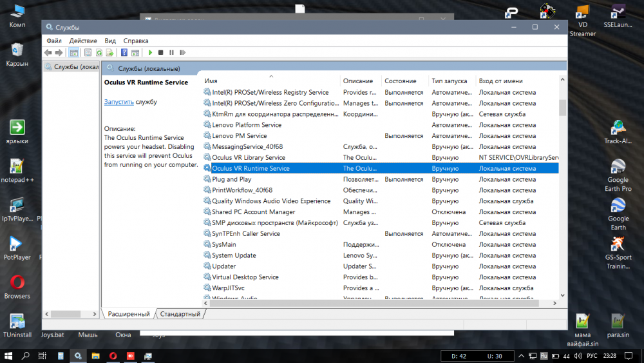
Task: Open the Действие menu
Action: 83,41
